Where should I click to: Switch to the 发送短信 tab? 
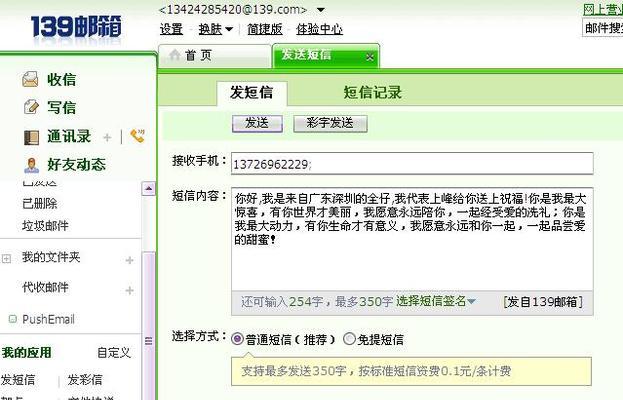[x=325, y=56]
